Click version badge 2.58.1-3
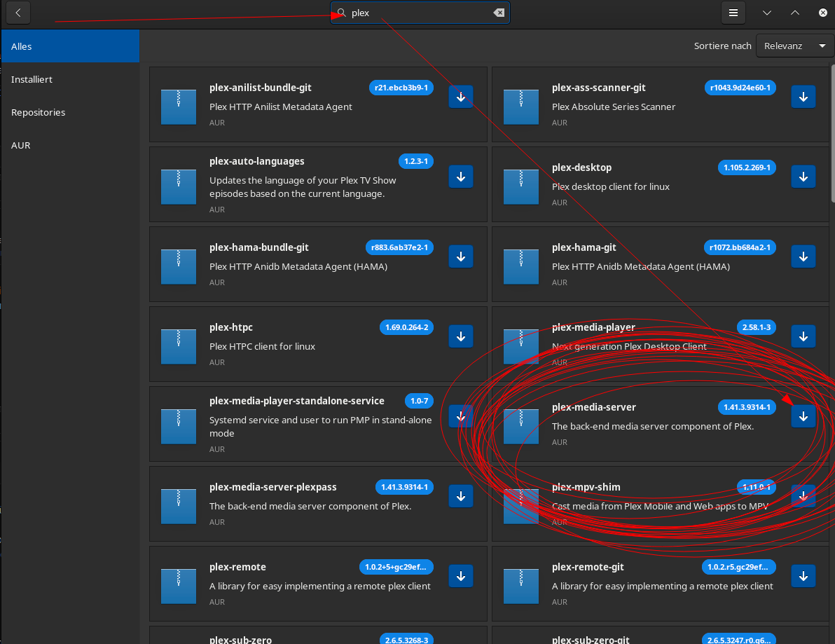 click(756, 327)
